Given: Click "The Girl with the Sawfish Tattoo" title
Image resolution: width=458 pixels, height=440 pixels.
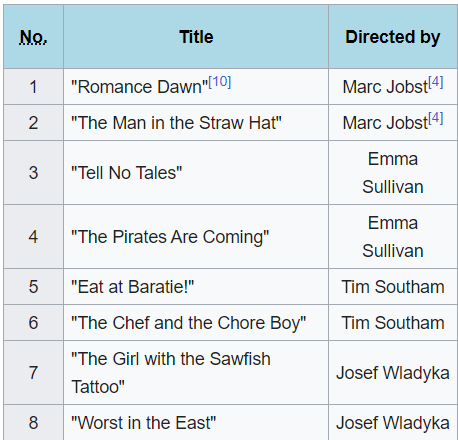Looking at the screenshot, I should [171, 373].
